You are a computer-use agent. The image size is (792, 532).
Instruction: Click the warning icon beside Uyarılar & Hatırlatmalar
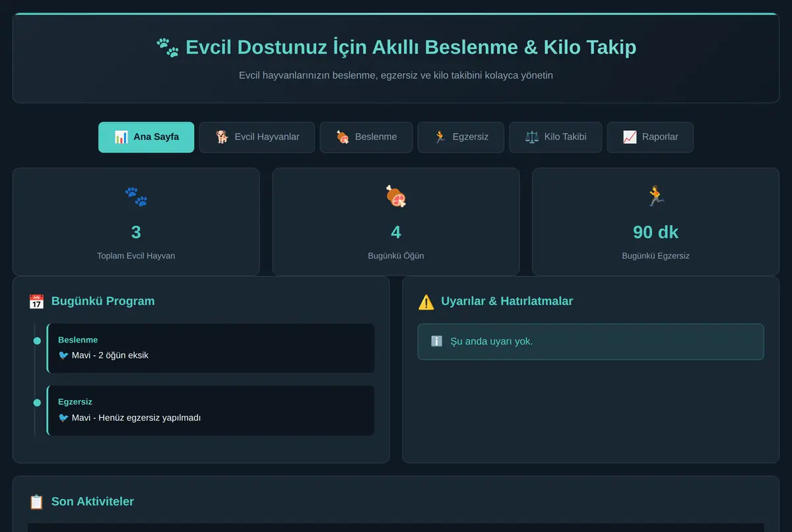426,302
